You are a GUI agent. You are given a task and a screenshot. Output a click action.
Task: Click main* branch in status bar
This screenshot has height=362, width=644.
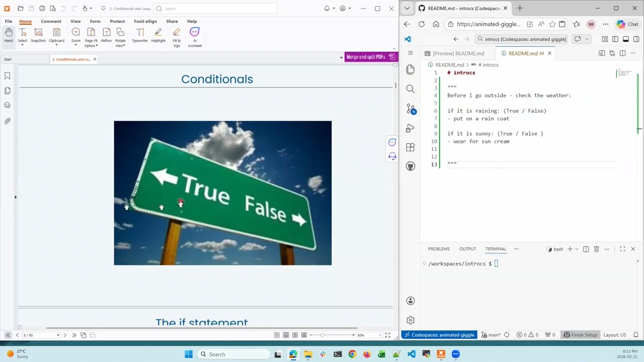(x=491, y=335)
